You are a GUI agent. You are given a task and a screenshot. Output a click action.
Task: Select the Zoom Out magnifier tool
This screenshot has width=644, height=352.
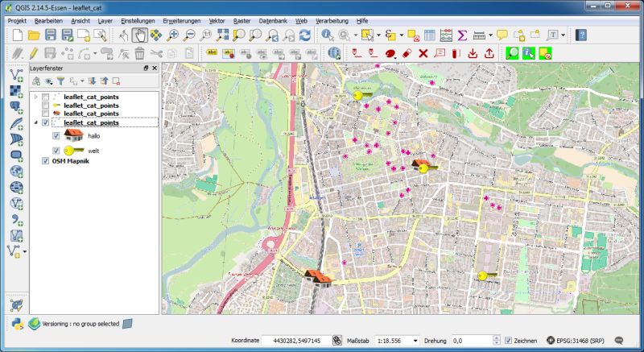[189, 35]
